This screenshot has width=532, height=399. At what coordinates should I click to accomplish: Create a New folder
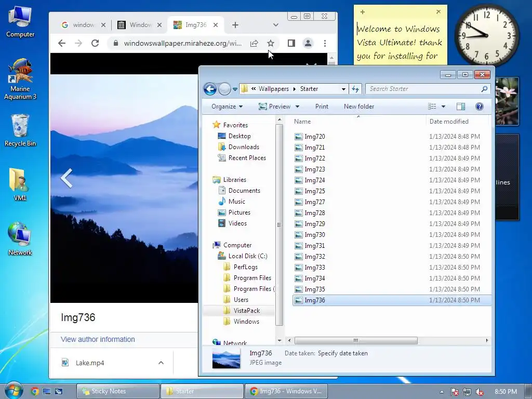359,107
